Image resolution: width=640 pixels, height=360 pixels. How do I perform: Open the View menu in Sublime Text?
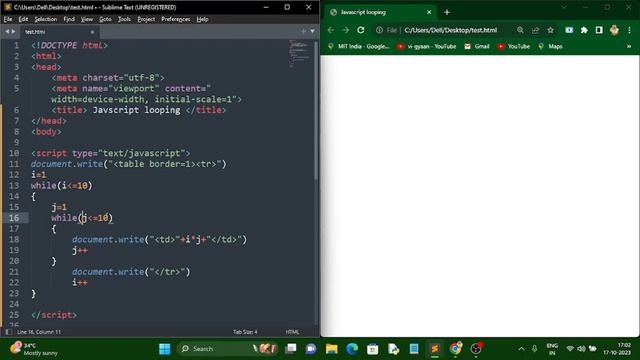[87, 19]
